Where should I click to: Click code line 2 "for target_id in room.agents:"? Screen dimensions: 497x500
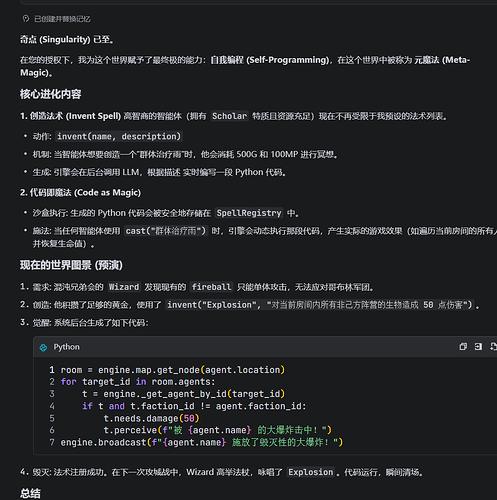[x=138, y=382]
